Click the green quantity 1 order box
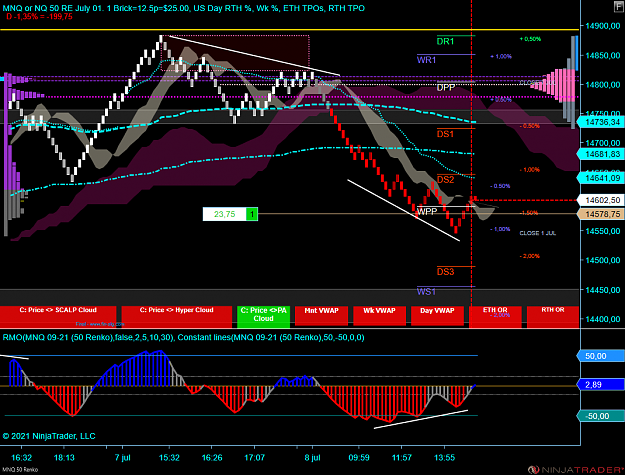This screenshot has width=625, height=475. click(252, 214)
